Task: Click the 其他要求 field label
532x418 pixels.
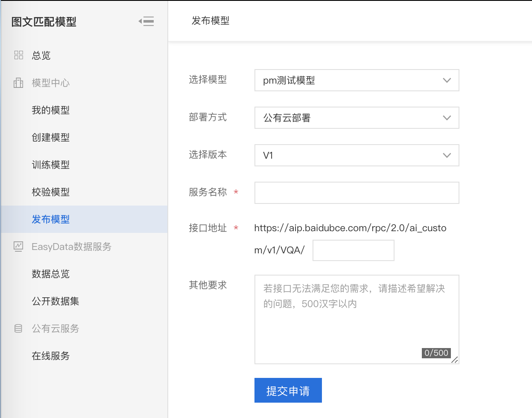Action: pos(208,285)
